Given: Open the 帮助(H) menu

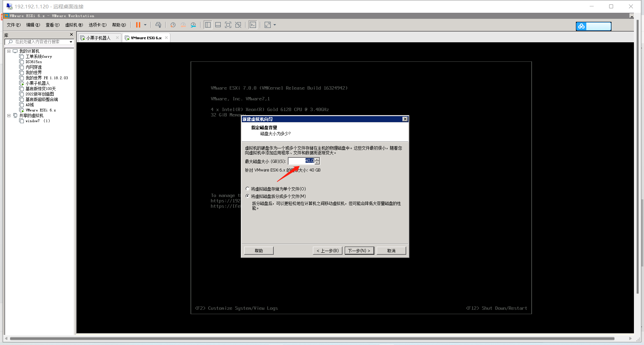Looking at the screenshot, I should click(x=119, y=25).
